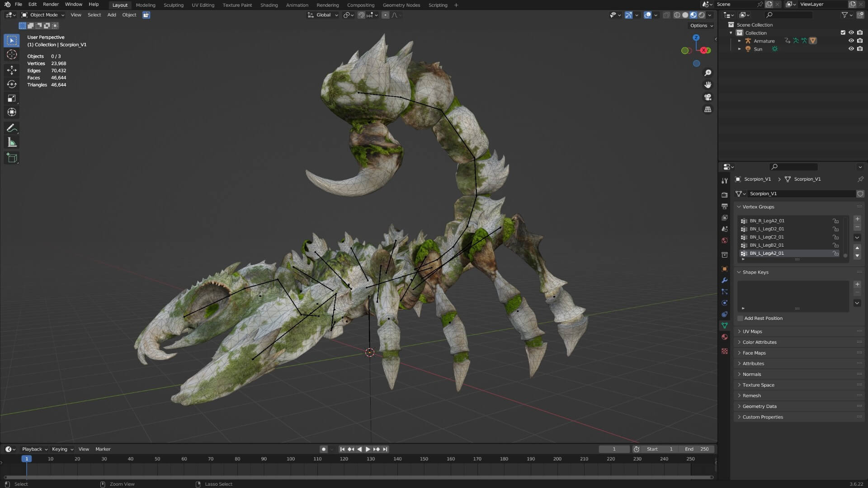Toggle Armature render camera icon

859,41
